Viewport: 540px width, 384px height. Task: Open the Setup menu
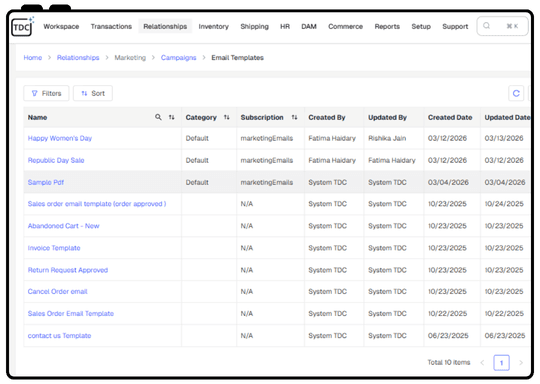(x=421, y=27)
